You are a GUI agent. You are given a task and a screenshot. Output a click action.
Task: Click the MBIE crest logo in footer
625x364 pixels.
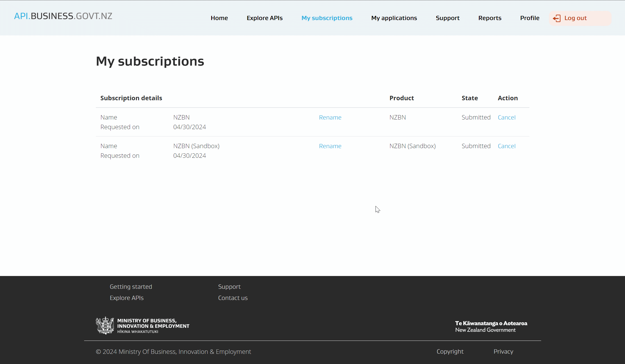(x=142, y=326)
